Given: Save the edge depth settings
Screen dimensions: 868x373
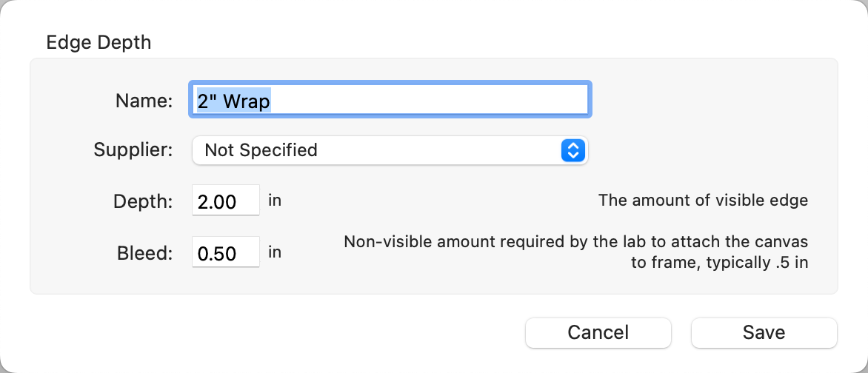Looking at the screenshot, I should tap(764, 332).
